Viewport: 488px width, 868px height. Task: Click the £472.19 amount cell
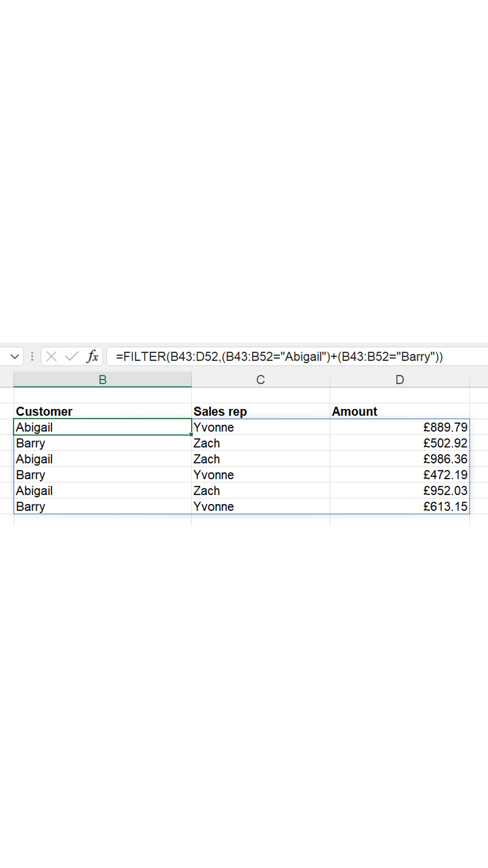[400, 475]
